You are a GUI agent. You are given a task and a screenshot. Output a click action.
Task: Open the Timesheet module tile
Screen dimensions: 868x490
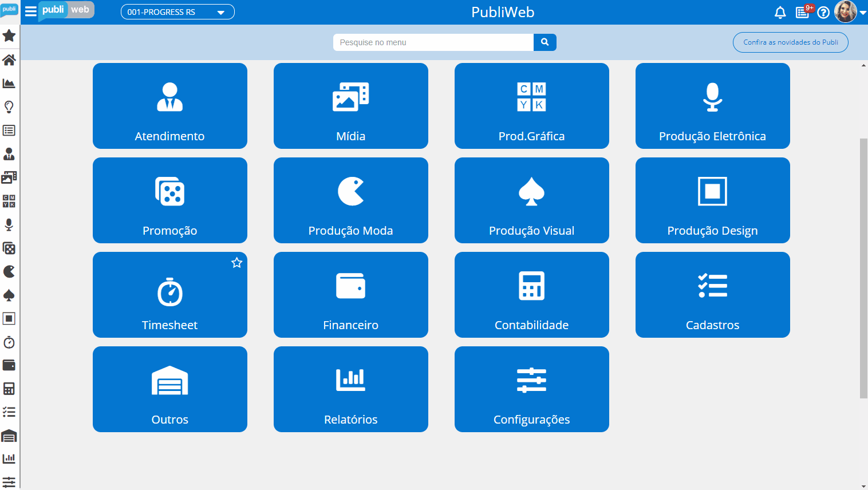pos(170,295)
